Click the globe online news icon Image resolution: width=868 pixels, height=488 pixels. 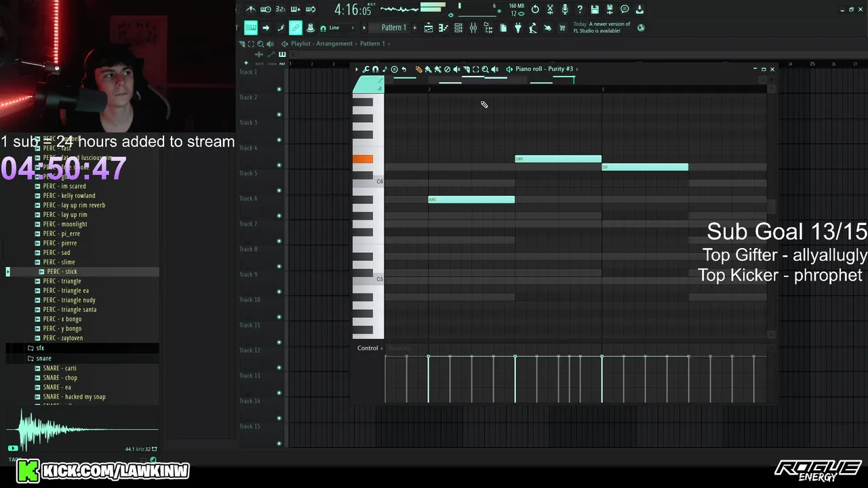pos(641,28)
